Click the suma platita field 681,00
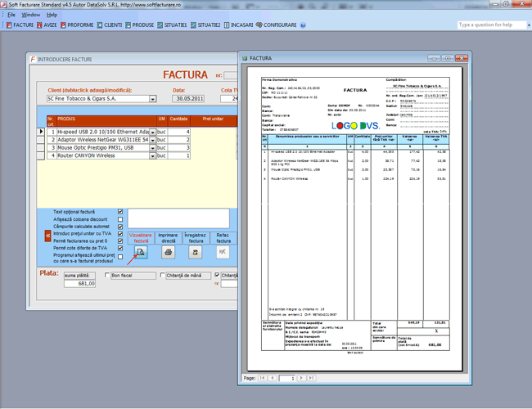 79,284
